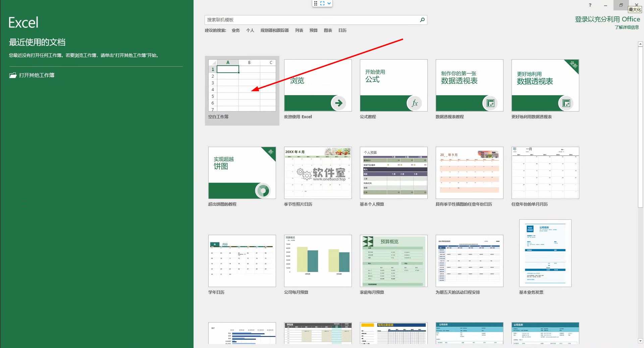Open the 家庭每月预算 template
This screenshot has width=644, height=348.
[x=394, y=265]
